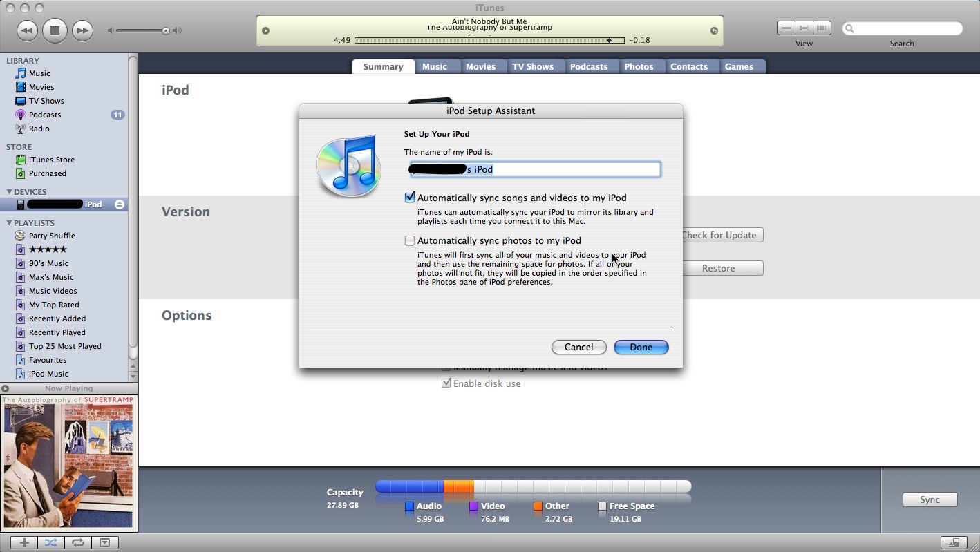Screen dimensions: 980x552
Task: Click the playback progress bar
Action: [489, 40]
